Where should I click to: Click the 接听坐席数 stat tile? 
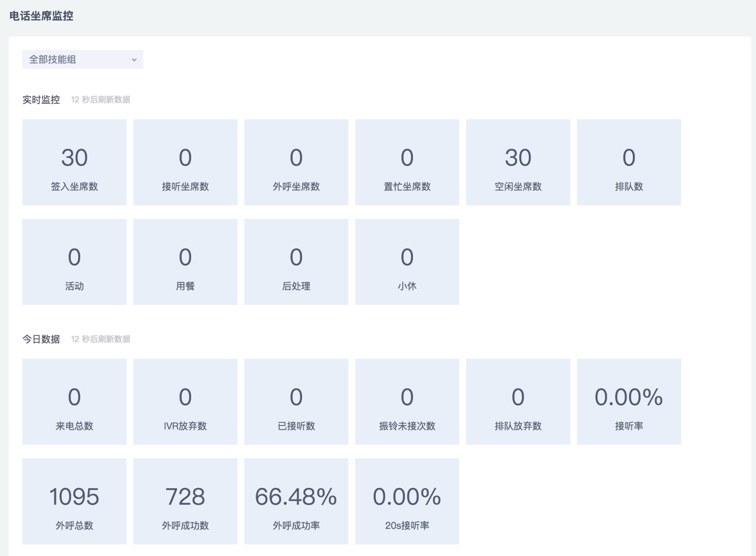point(185,162)
